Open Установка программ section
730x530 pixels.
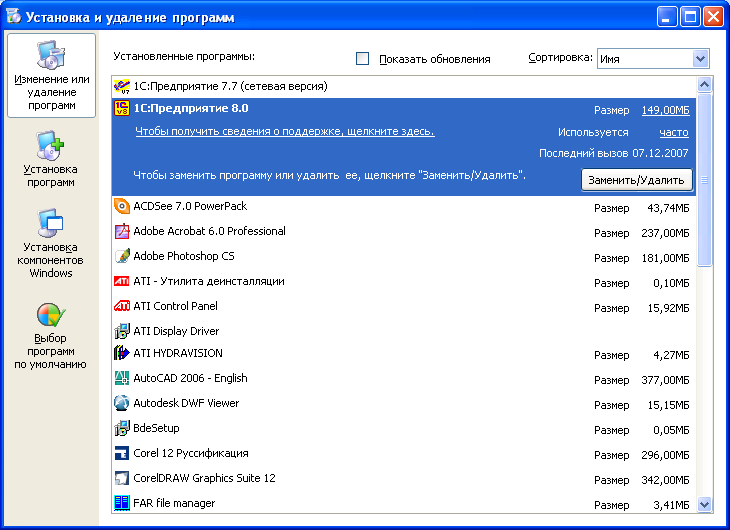coord(51,160)
